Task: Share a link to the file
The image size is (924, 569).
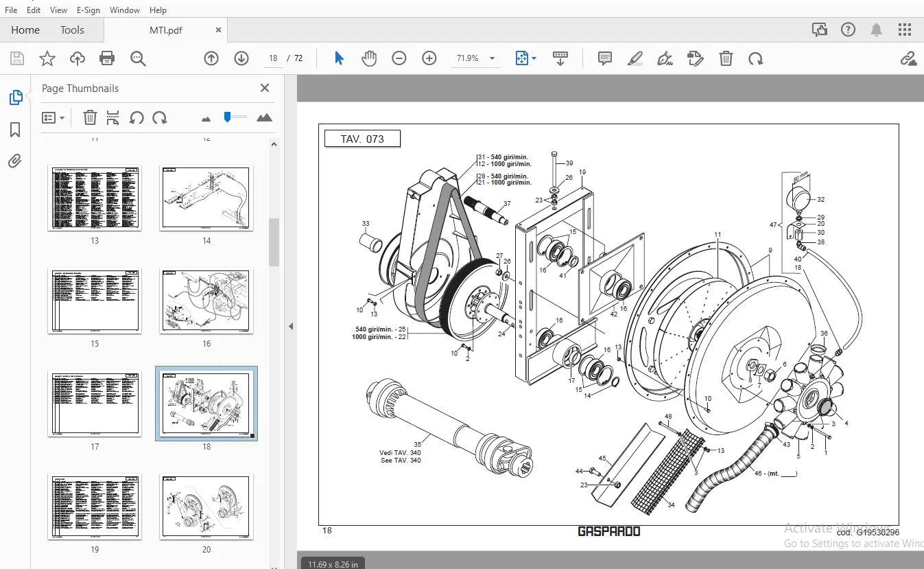Action: pyautogui.click(x=909, y=59)
